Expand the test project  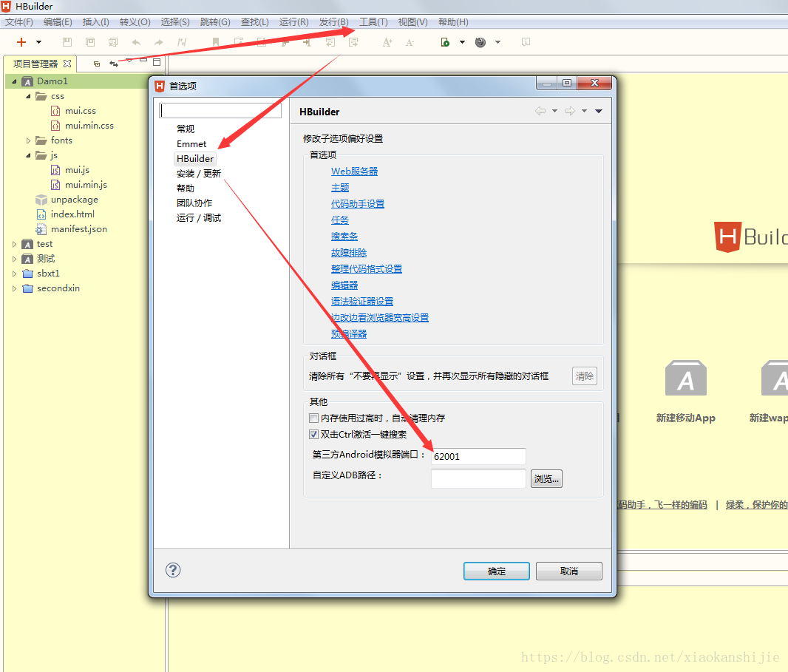(x=14, y=244)
